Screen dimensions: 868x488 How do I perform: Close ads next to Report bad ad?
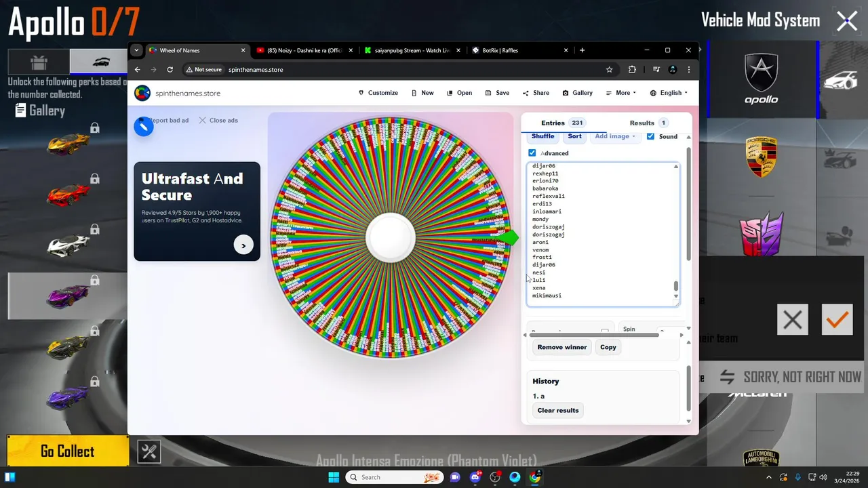click(x=218, y=120)
